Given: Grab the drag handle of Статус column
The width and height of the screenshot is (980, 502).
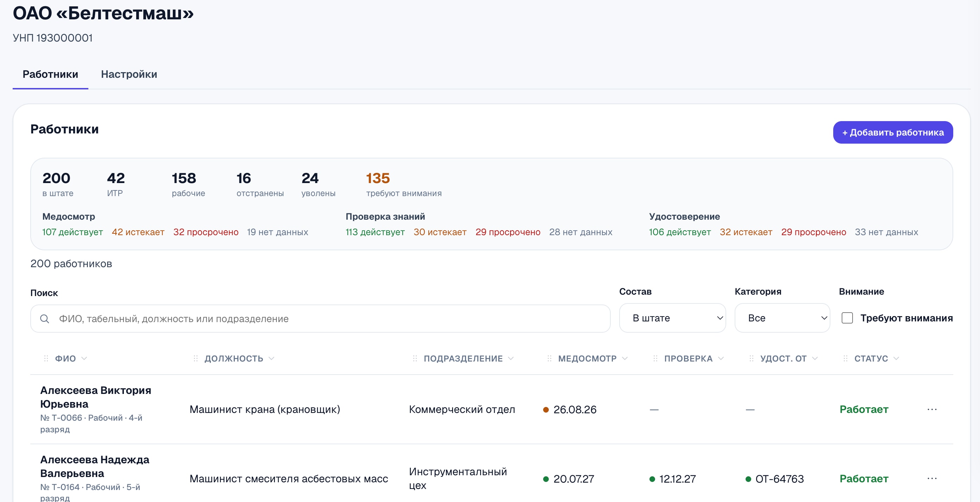Looking at the screenshot, I should [x=845, y=358].
